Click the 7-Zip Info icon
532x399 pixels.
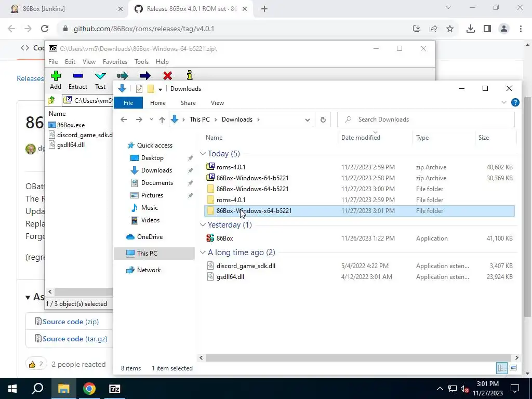pyautogui.click(x=190, y=75)
